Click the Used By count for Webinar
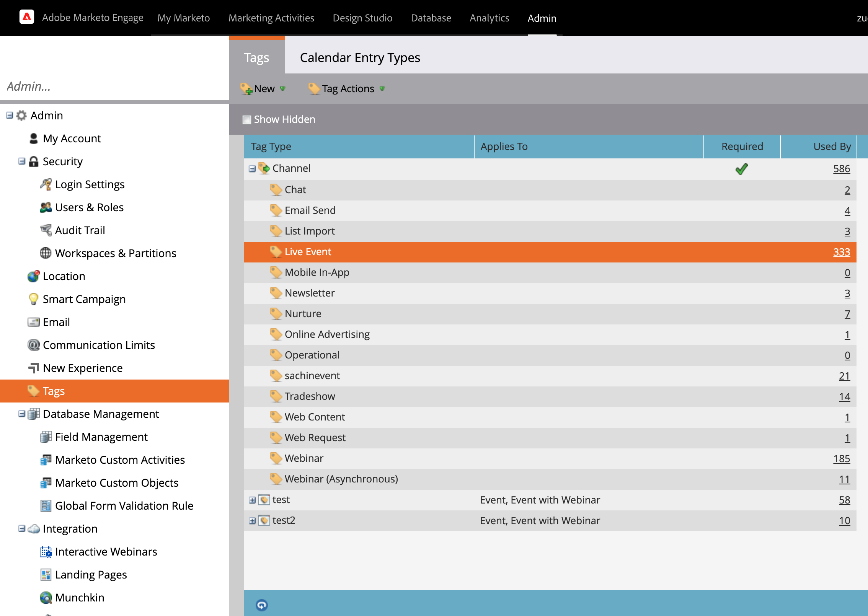This screenshot has width=868, height=616. pyautogui.click(x=841, y=459)
